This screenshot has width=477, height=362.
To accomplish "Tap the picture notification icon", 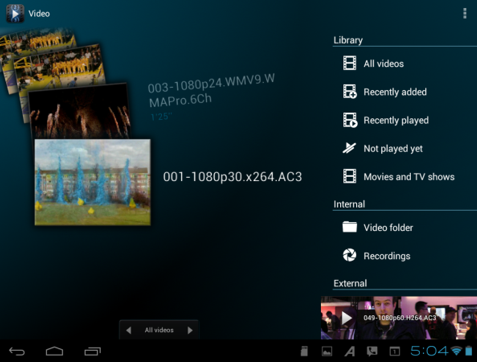I will [x=327, y=351].
